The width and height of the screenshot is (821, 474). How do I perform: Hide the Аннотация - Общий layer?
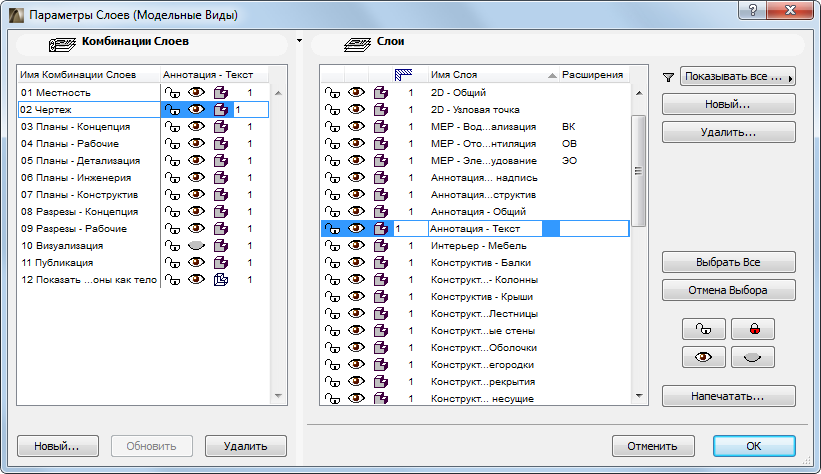pyautogui.click(x=357, y=212)
